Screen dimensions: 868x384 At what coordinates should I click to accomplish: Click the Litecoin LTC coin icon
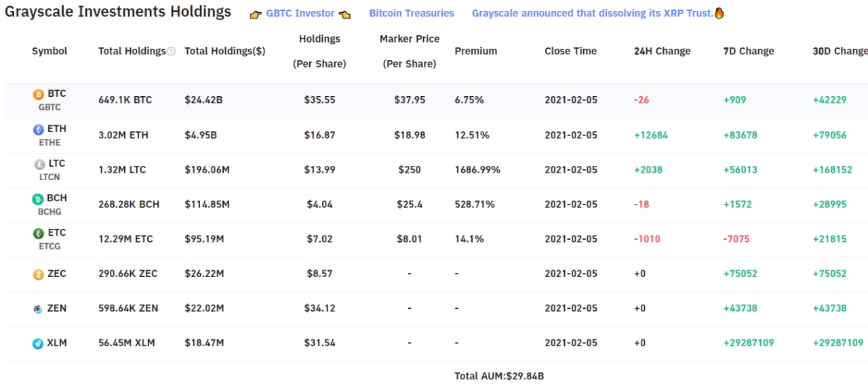39,165
